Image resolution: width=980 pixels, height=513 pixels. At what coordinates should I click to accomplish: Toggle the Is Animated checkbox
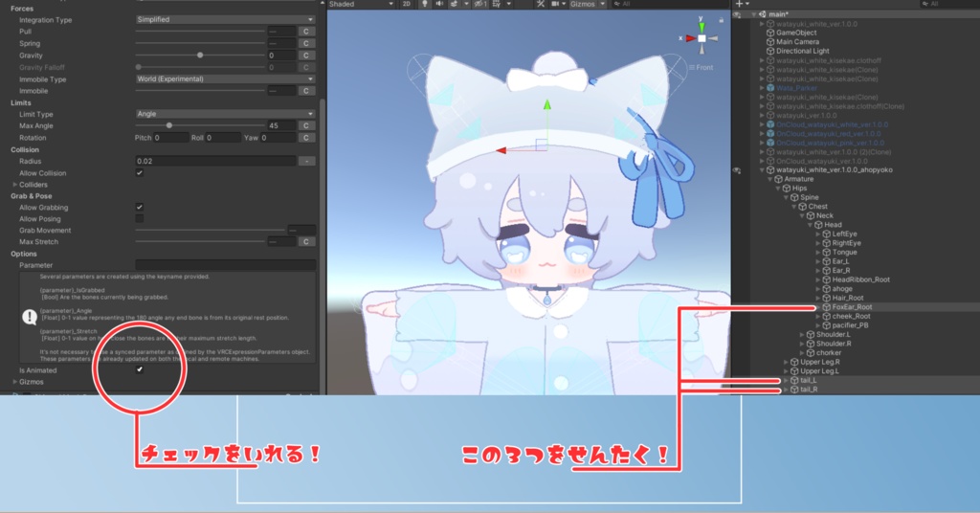[x=140, y=369]
